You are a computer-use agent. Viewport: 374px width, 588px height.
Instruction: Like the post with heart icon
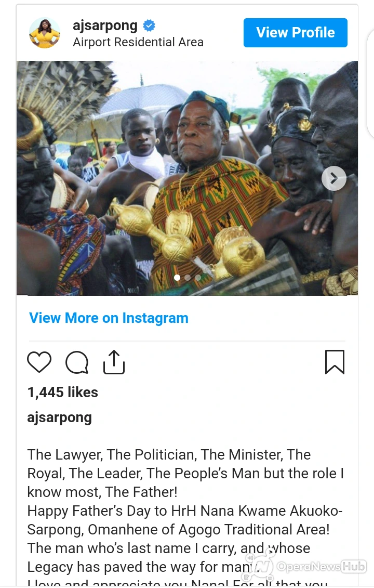39,362
